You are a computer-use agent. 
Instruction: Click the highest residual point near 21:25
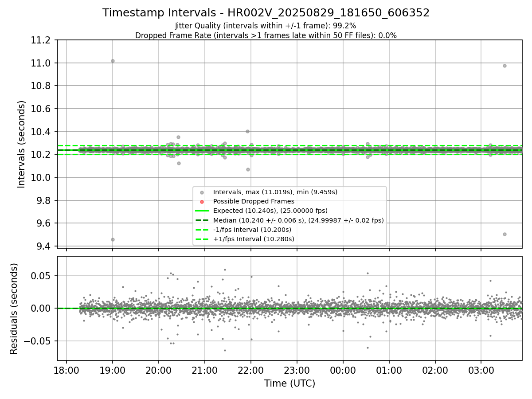click(x=225, y=270)
